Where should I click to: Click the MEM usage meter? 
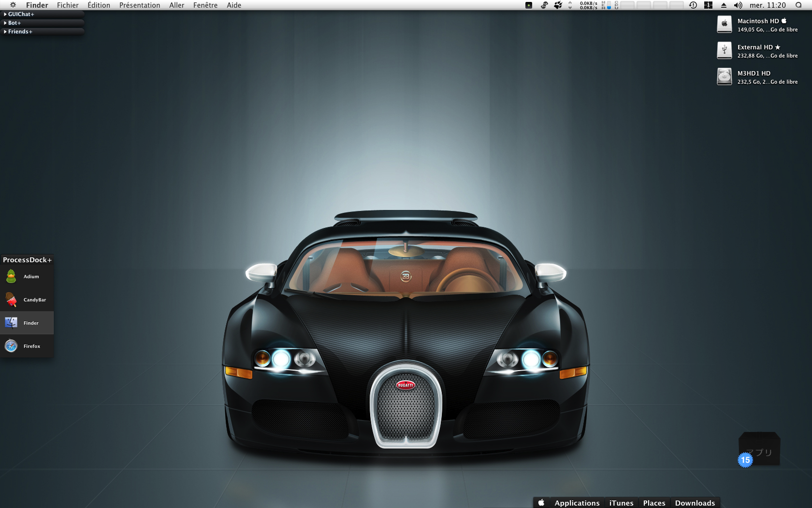tap(606, 5)
